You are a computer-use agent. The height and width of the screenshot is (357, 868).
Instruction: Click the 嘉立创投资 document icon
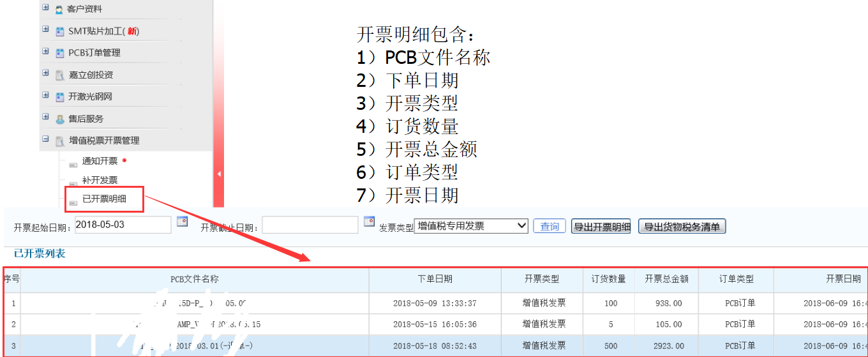coord(59,75)
